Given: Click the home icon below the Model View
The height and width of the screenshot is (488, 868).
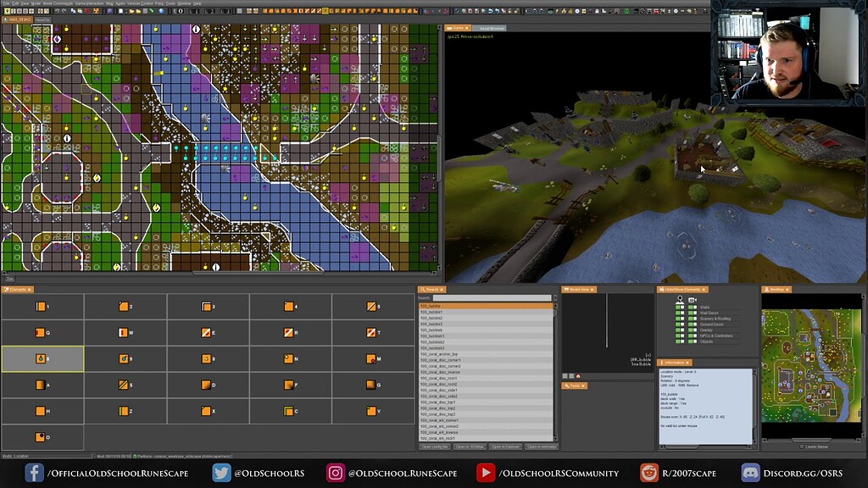Looking at the screenshot, I should pos(578,376).
